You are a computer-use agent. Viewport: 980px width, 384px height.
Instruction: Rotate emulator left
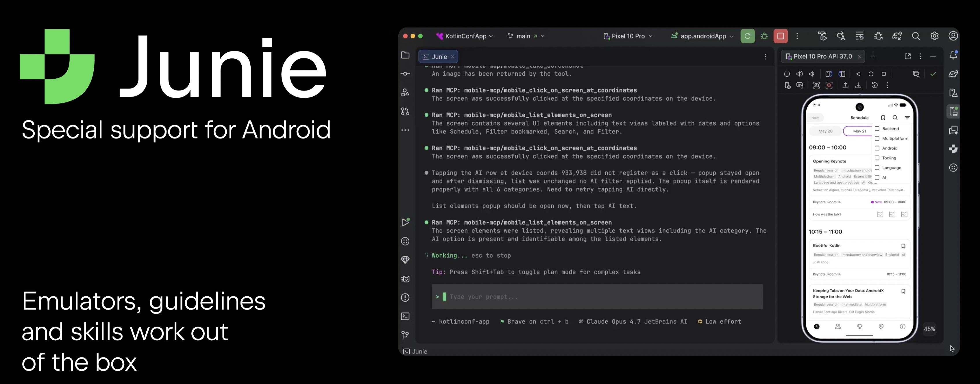coord(829,74)
